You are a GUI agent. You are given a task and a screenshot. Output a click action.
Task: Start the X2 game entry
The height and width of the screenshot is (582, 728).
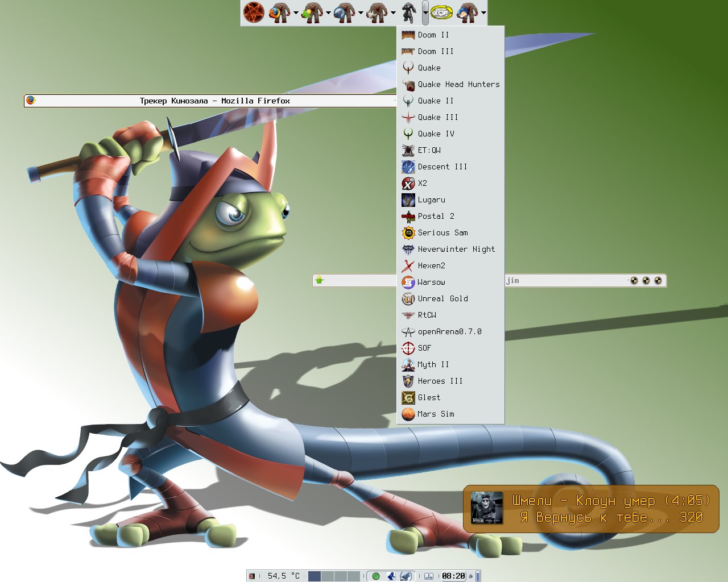(450, 183)
